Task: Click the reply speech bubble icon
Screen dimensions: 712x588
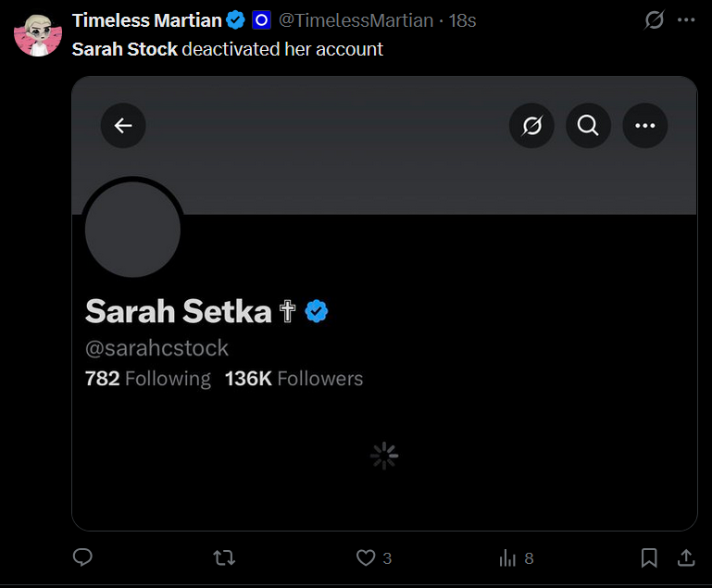Action: (x=82, y=557)
